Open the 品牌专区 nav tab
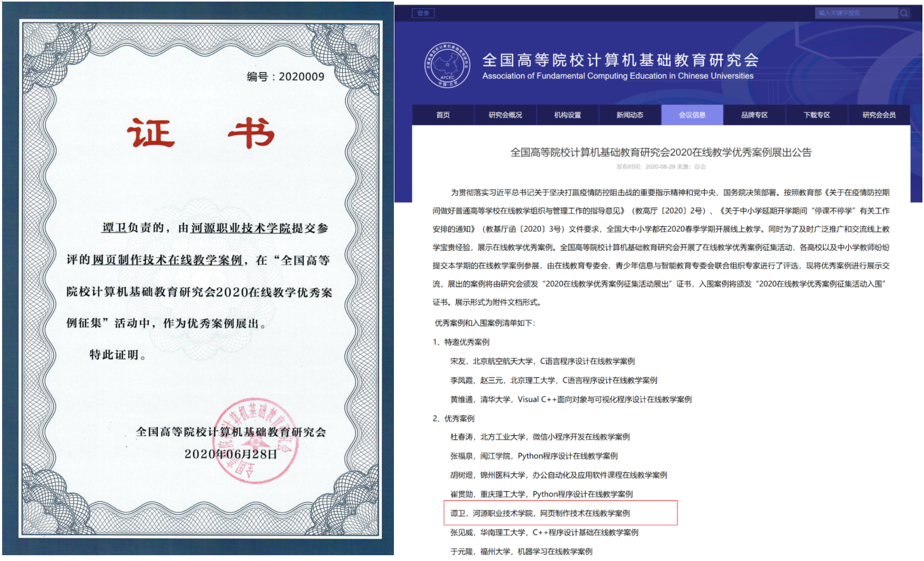This screenshot has width=924, height=561. click(x=755, y=115)
